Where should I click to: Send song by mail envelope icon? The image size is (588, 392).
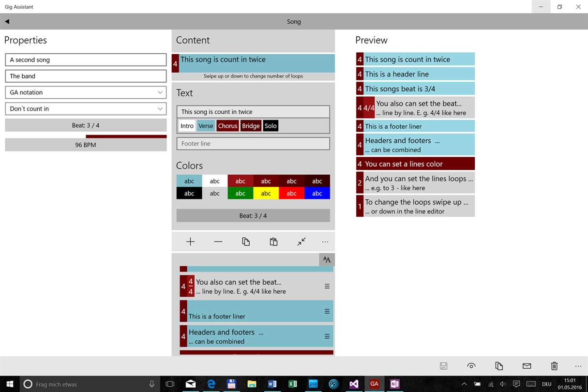527,366
